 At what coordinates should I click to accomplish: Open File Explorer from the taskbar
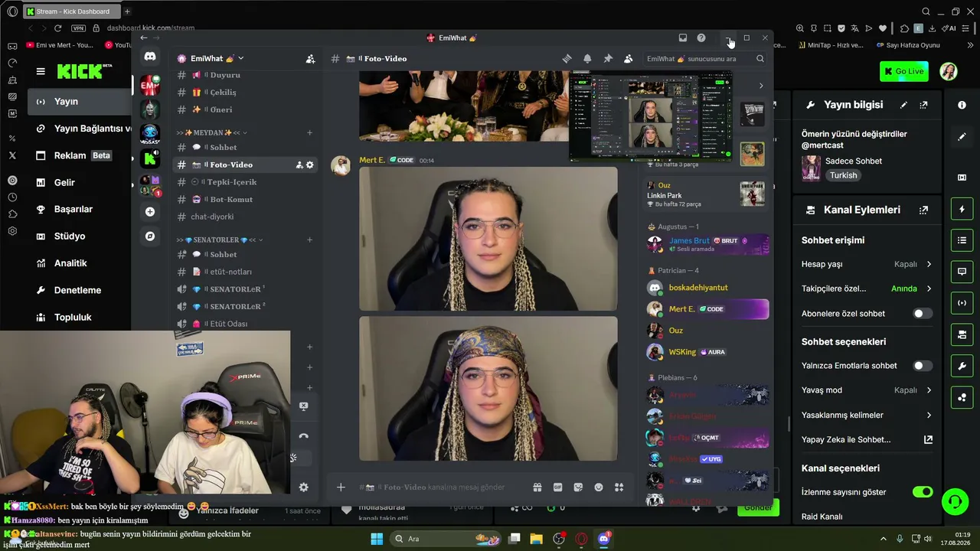[536, 539]
